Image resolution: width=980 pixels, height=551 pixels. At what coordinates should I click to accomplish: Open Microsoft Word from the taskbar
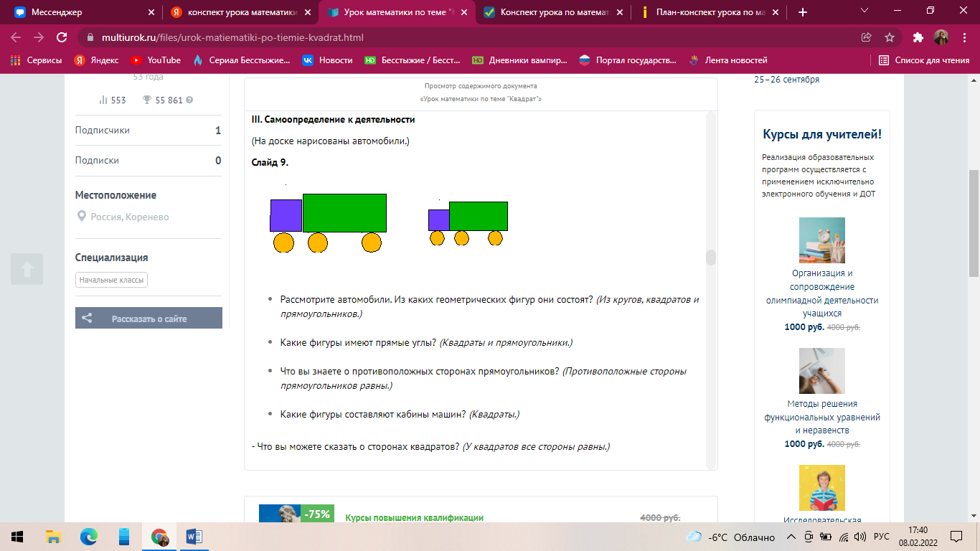(x=194, y=537)
